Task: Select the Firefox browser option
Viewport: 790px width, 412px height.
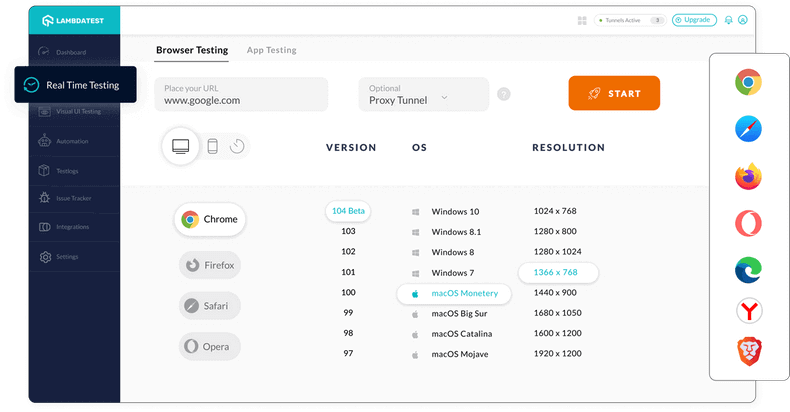Action: pyautogui.click(x=210, y=265)
